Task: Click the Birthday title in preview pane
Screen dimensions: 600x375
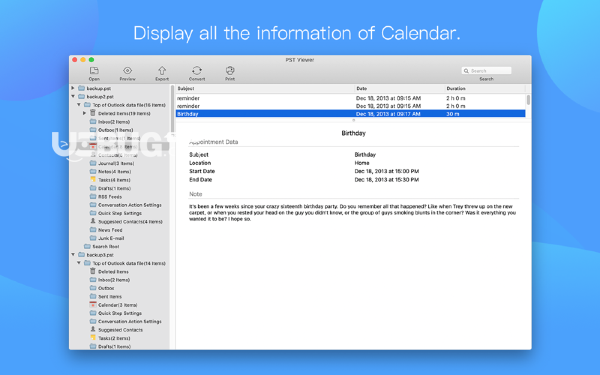Action: (x=353, y=133)
